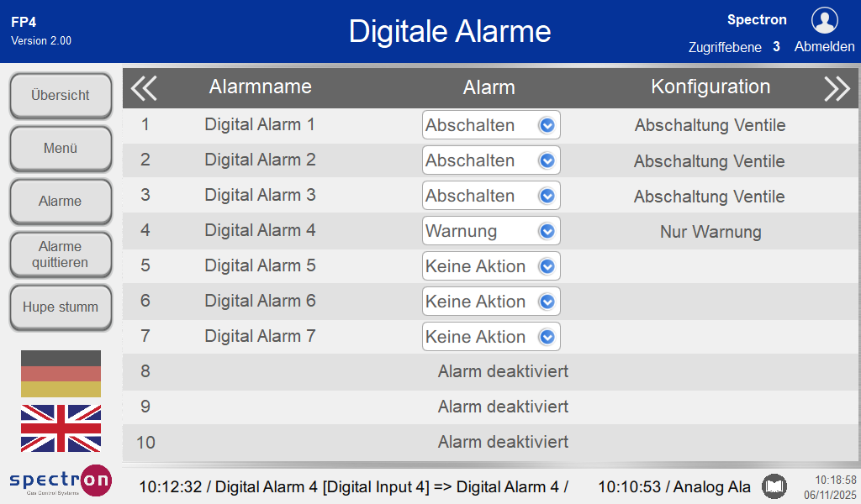Screen dimensions: 861x504
Task: Click the Digital Alarm 4 status message
Action: tap(353, 486)
